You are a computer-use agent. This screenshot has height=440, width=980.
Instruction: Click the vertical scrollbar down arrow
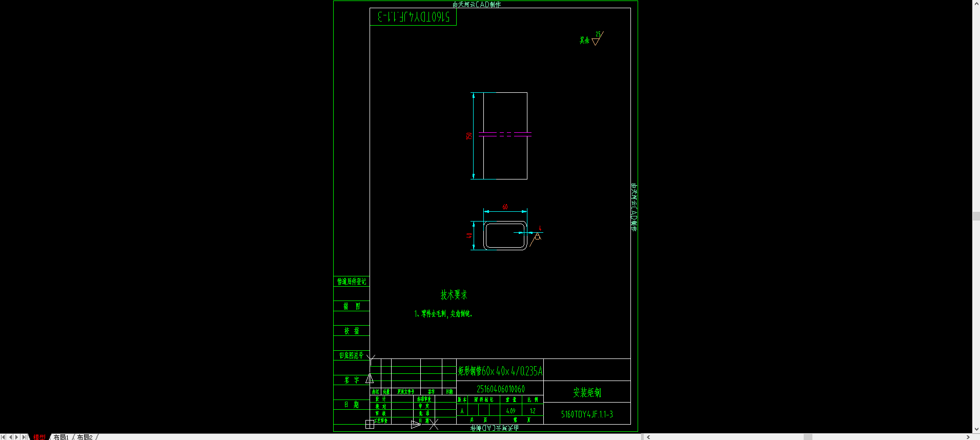coord(976,429)
